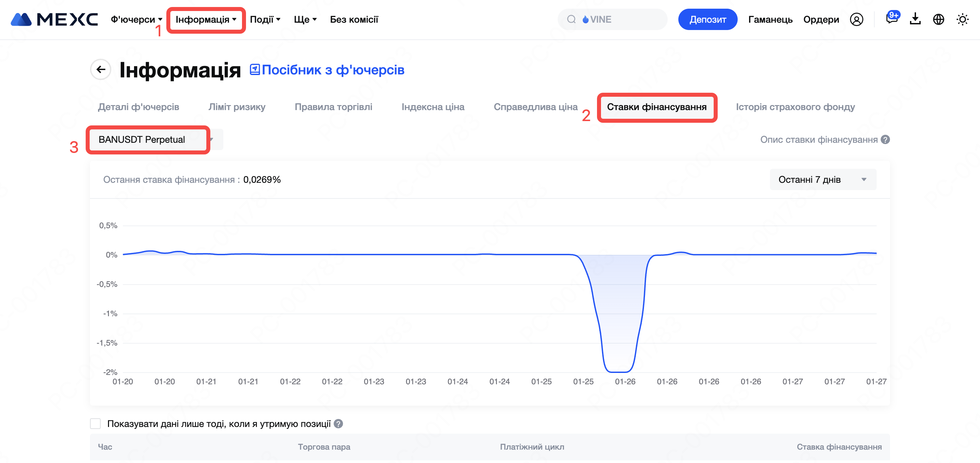Switch to Історія страхового фонду tab

click(795, 107)
